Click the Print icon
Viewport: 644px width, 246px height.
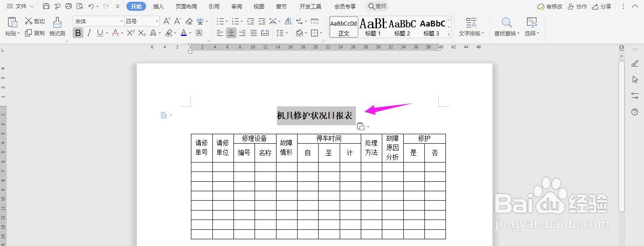[x=69, y=6]
